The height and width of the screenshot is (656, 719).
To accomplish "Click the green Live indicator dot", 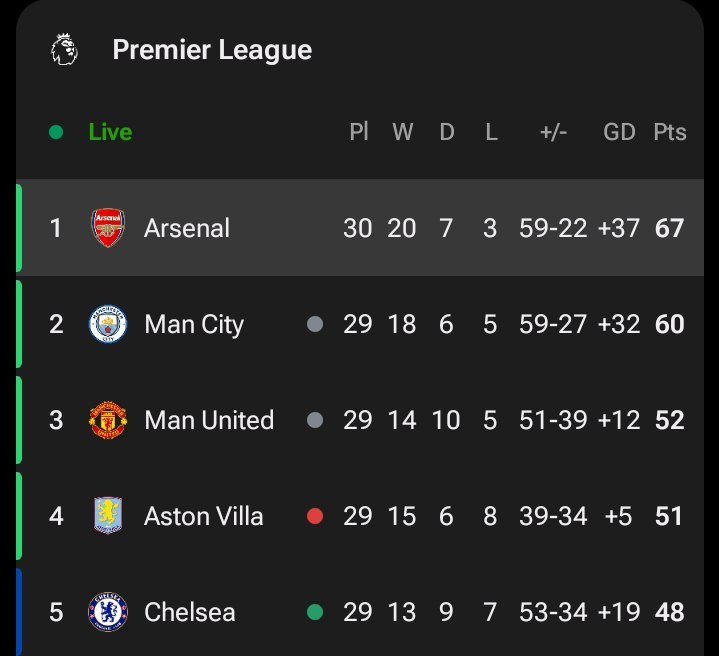I will [56, 132].
